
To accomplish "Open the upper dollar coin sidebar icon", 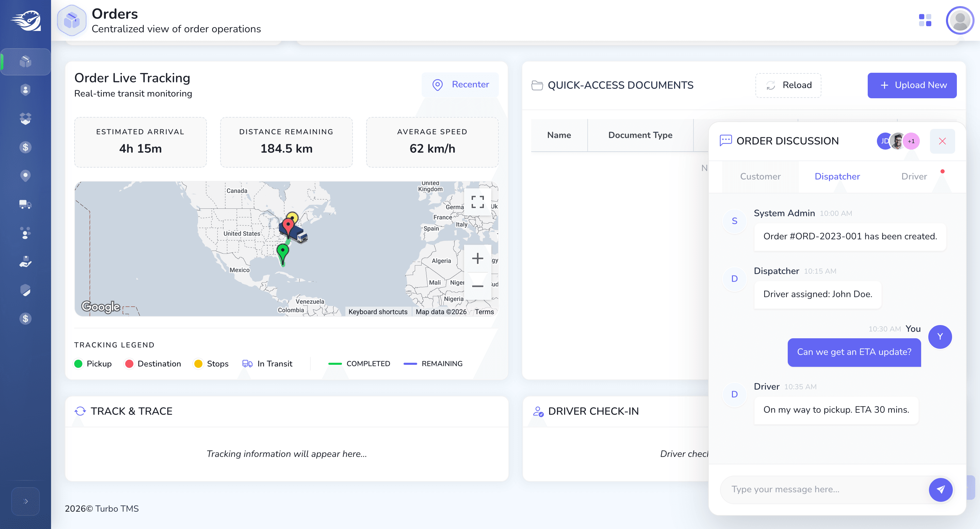I will coord(26,147).
